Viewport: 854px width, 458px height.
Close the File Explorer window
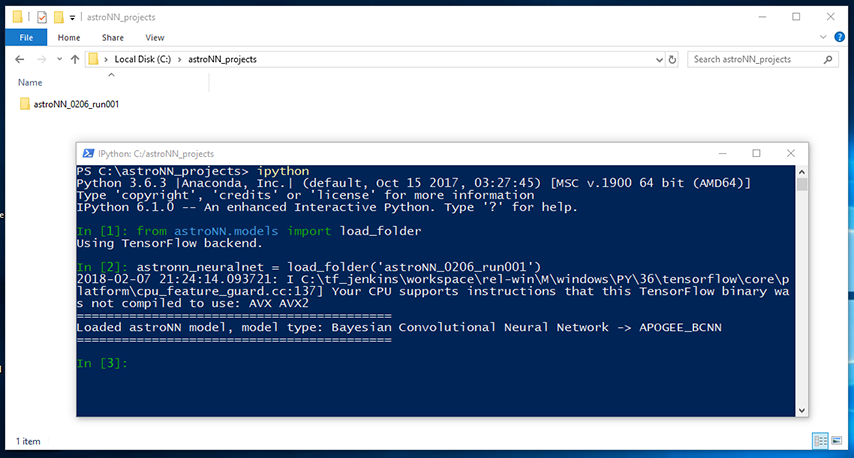coord(831,17)
